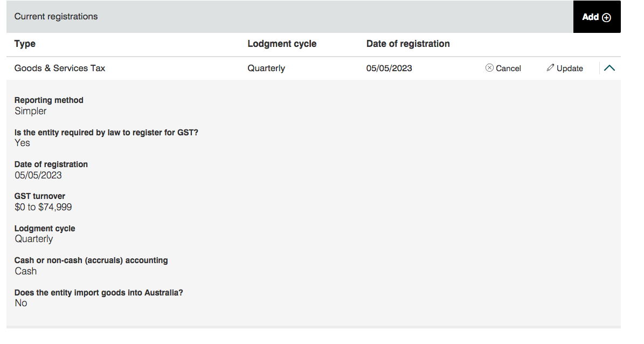Screen dimensions: 644x344
Task: Click the Date of registration column header
Action: [x=408, y=44]
